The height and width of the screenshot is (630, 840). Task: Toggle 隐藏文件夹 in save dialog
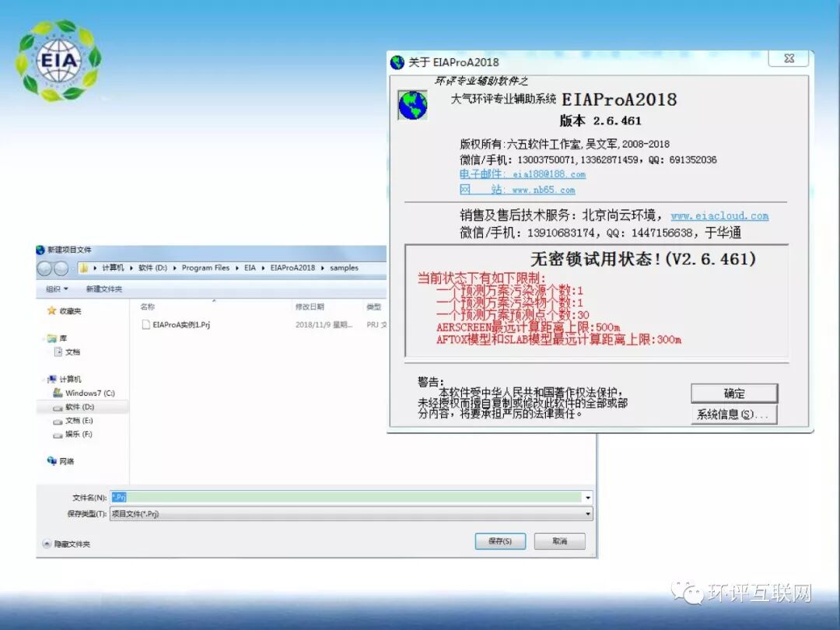66,544
